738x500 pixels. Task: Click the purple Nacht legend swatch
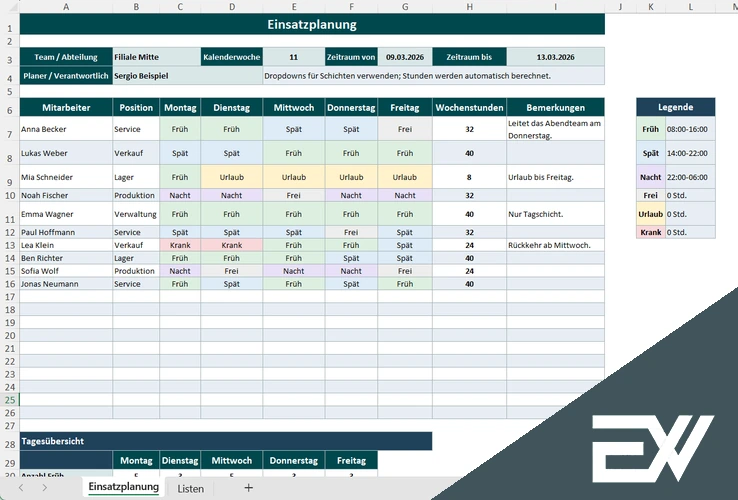pos(650,177)
